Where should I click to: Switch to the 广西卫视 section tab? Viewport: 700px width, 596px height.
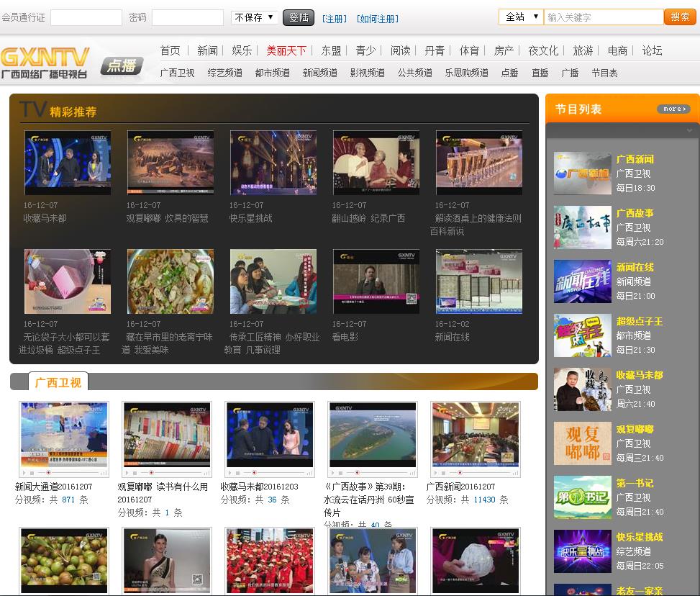(58, 382)
